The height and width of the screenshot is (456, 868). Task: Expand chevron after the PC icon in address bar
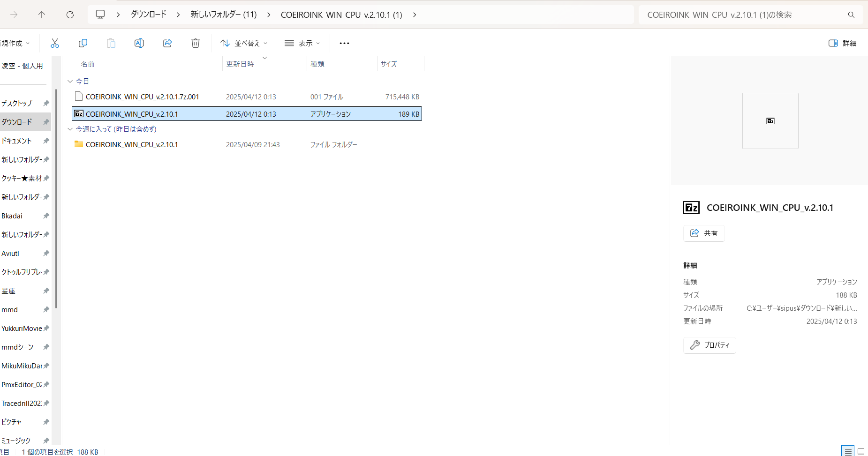pyautogui.click(x=118, y=15)
